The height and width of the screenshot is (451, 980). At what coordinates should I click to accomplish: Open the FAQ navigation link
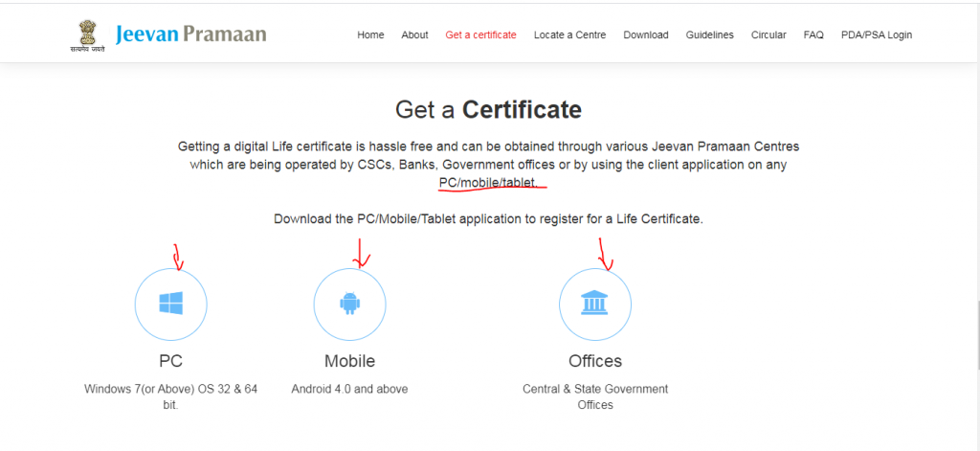(813, 35)
